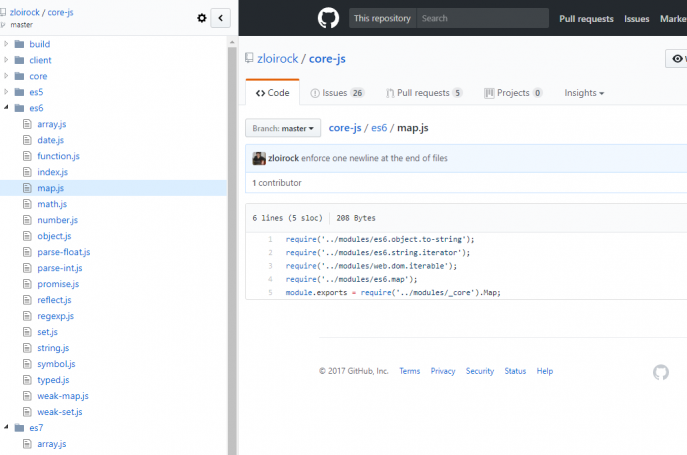Open reflect.js in the tree

[54, 300]
